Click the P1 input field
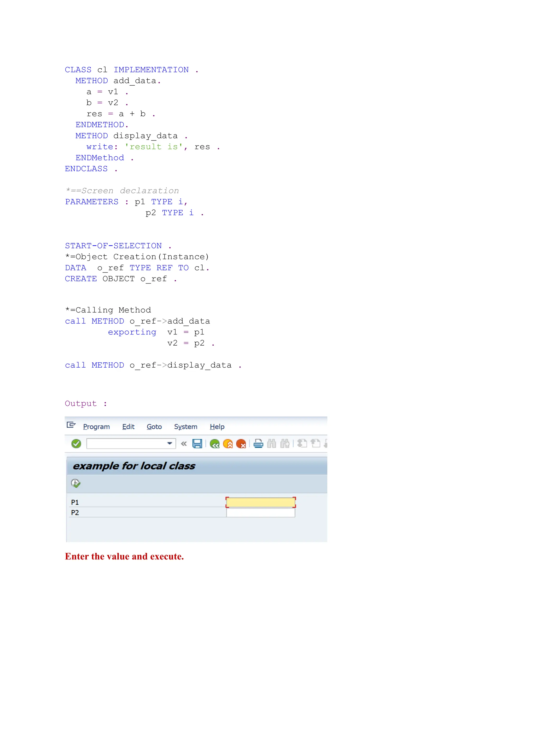 click(x=261, y=502)
